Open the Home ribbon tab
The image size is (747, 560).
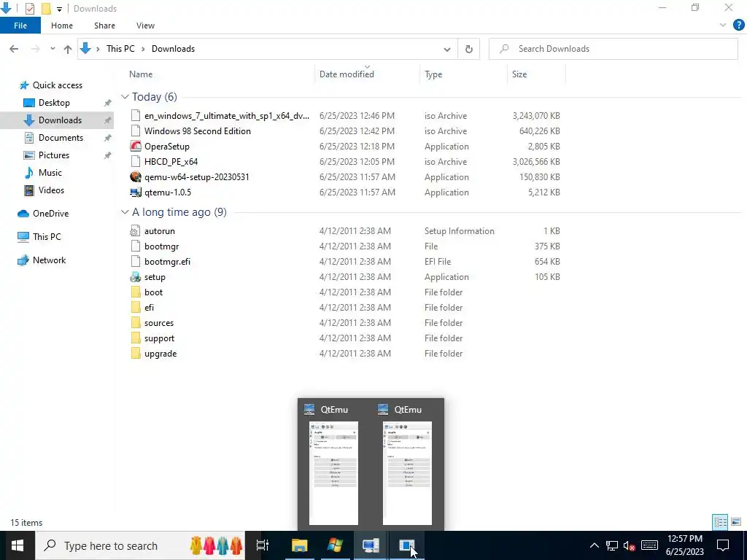tap(62, 26)
